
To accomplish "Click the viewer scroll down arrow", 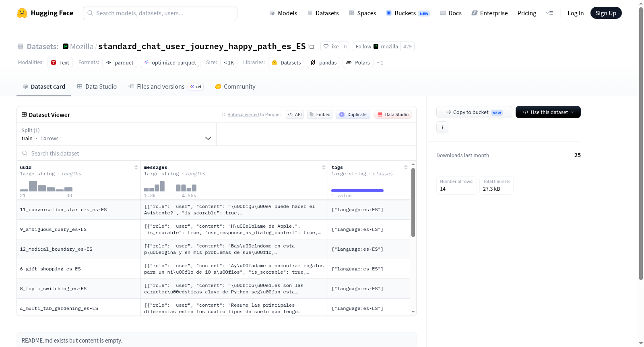I will (413, 312).
